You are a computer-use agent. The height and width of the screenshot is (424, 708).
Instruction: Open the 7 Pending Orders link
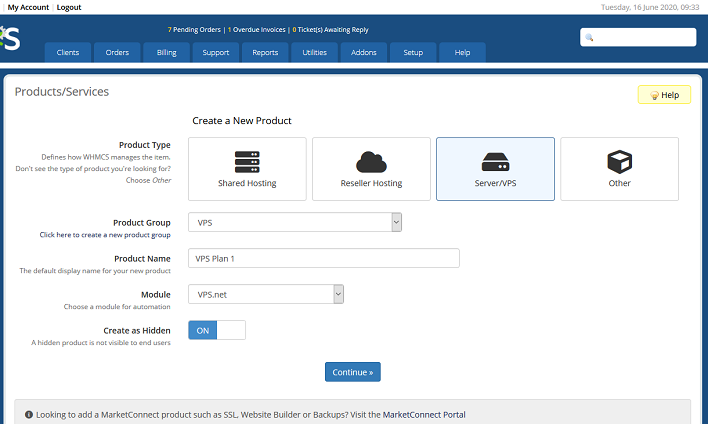click(x=194, y=30)
